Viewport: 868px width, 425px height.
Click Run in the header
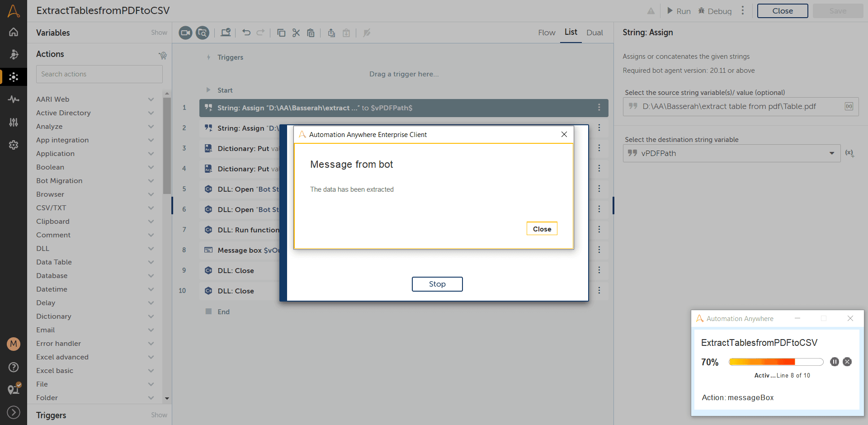[x=679, y=11]
